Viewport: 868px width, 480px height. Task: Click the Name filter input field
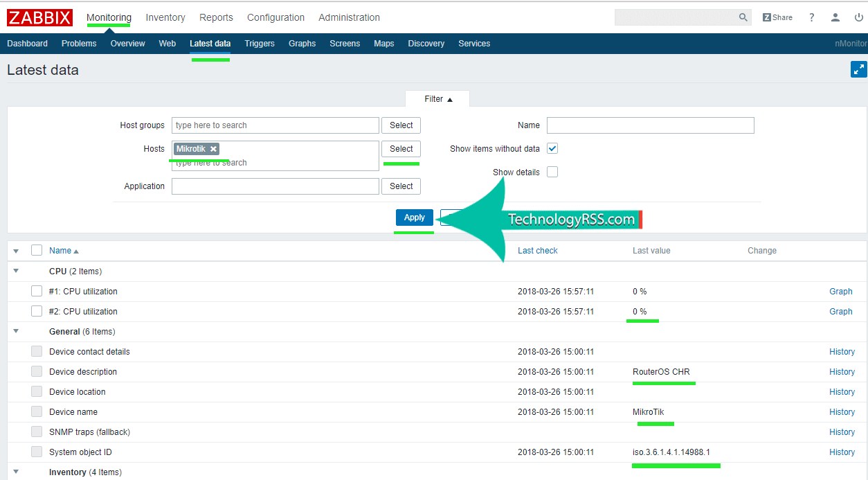(650, 125)
